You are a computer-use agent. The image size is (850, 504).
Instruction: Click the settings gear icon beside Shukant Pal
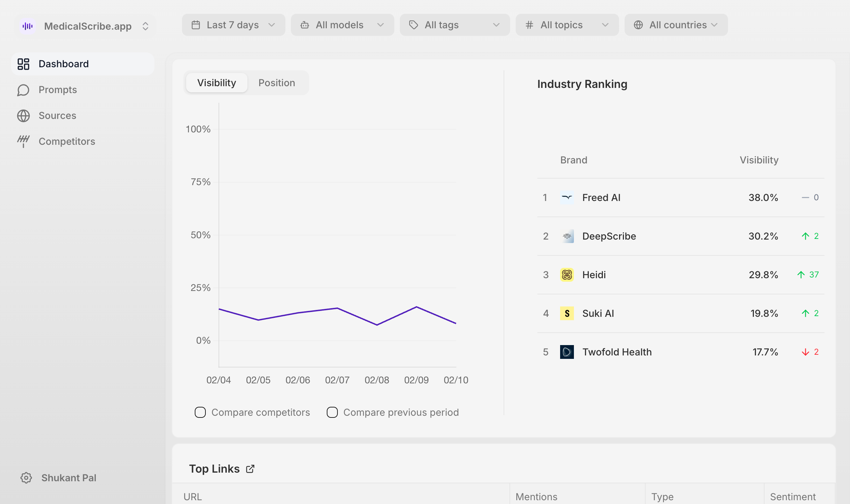26,478
